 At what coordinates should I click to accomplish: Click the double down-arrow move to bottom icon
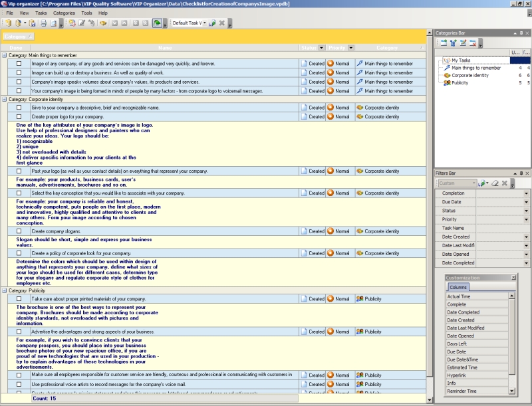point(136,23)
